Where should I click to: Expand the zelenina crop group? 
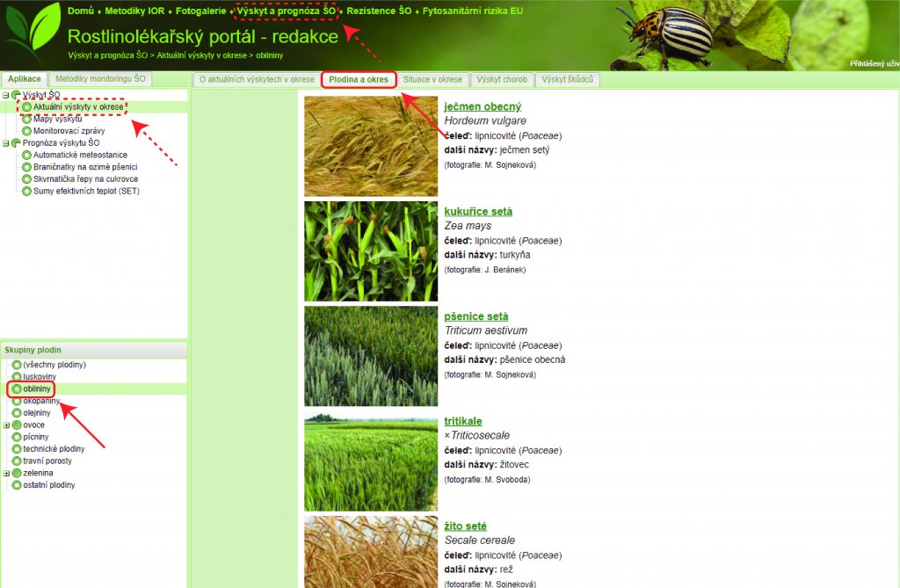coord(6,474)
